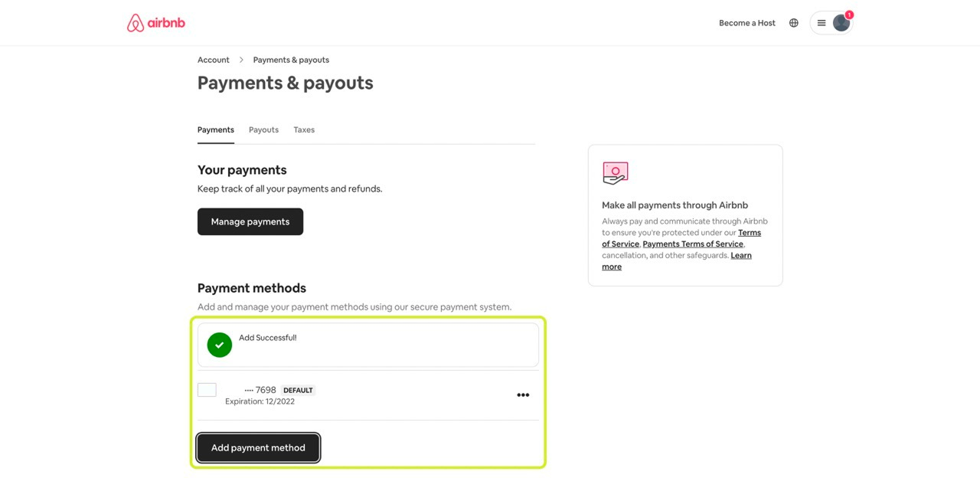Click the Manage payments button
Viewport: 980px width, 478px height.
(x=250, y=222)
